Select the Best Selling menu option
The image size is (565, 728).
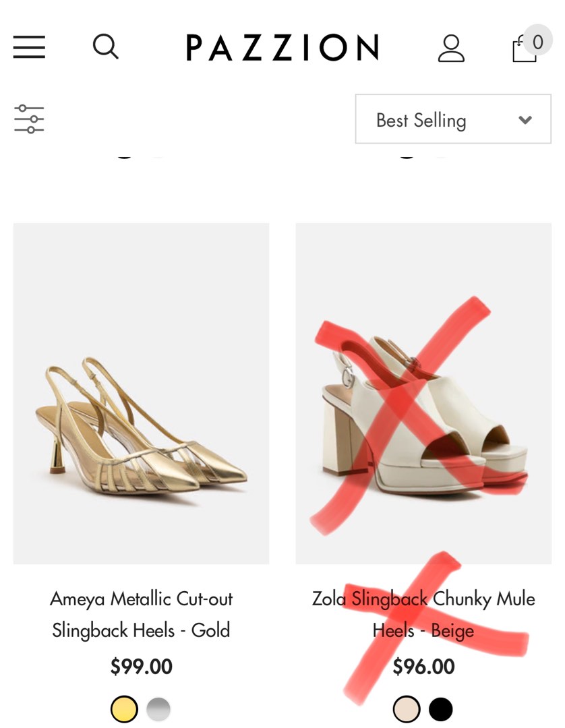421,119
